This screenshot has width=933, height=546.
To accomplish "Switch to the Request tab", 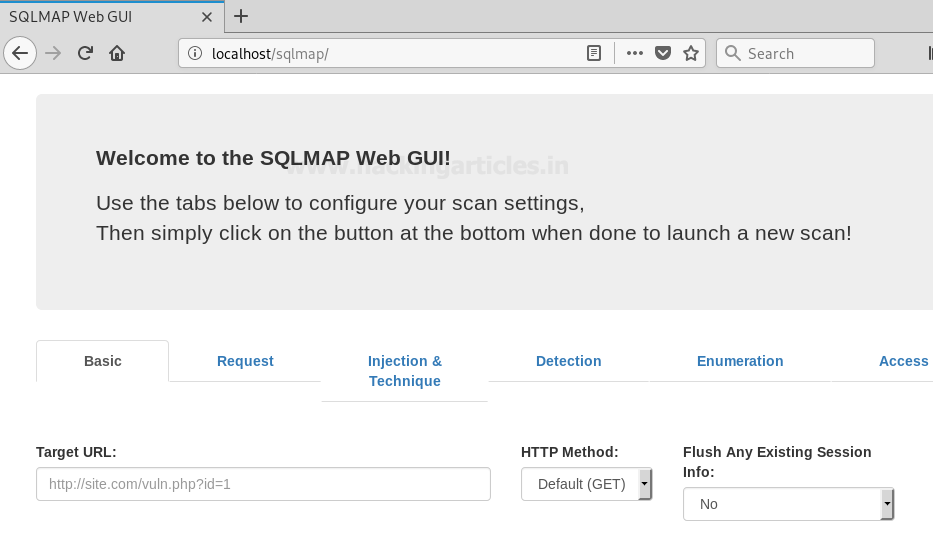I will (245, 361).
